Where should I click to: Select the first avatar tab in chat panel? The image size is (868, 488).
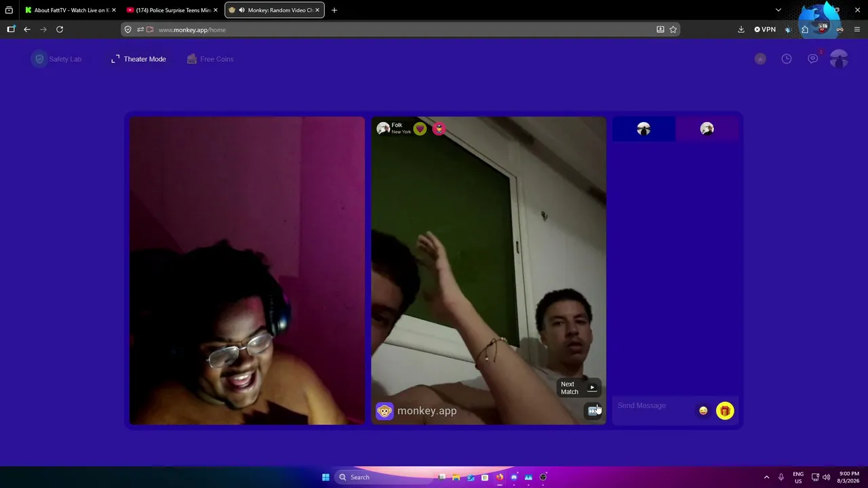(x=644, y=129)
